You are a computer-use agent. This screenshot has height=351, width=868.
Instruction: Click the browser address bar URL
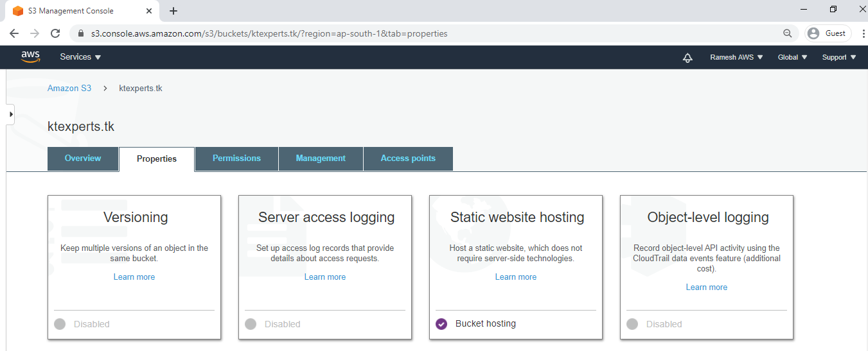tap(269, 33)
